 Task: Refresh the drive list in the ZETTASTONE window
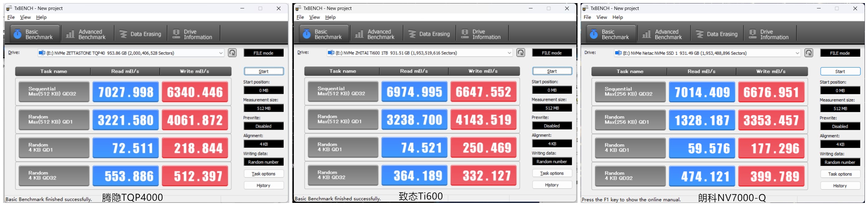coord(232,53)
